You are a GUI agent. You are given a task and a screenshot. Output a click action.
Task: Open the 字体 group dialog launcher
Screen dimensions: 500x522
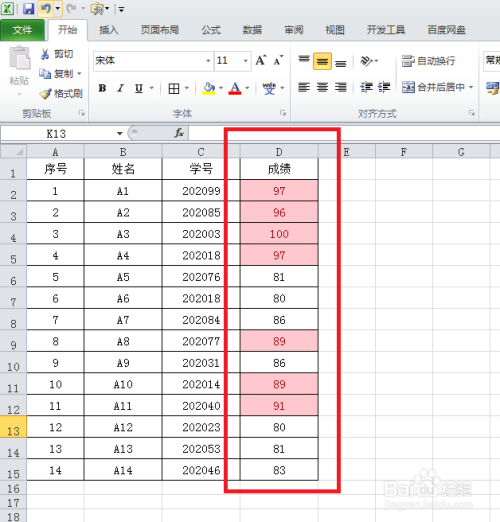point(283,113)
